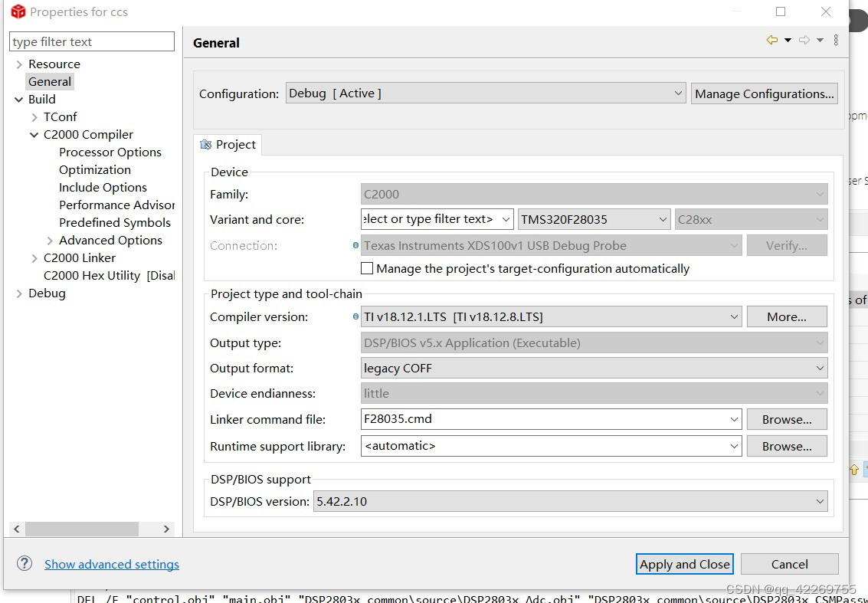868x603 pixels.
Task: Expand the Resource tree item
Action: (x=18, y=64)
